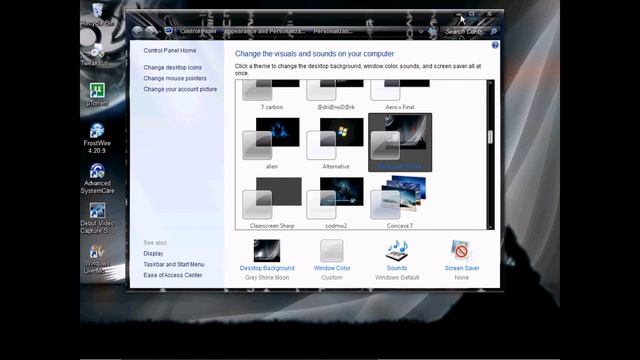This screenshot has width=640, height=360.
Task: Click the theme list scrollbar down arrow
Action: (x=490, y=226)
